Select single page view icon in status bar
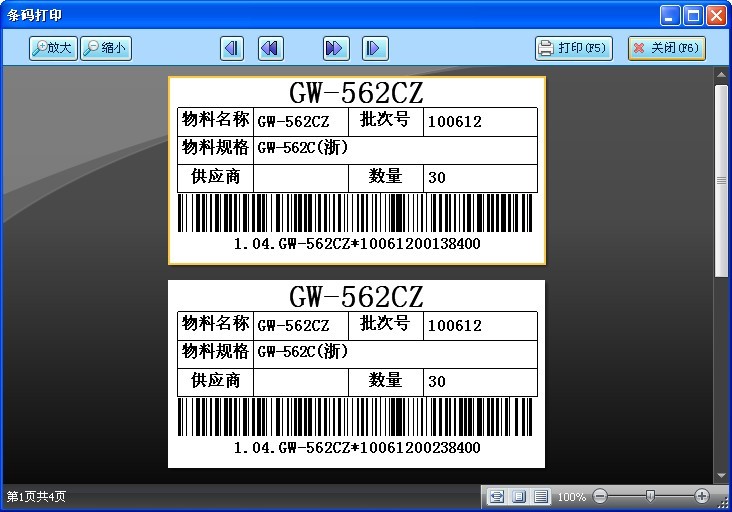 pos(518,496)
